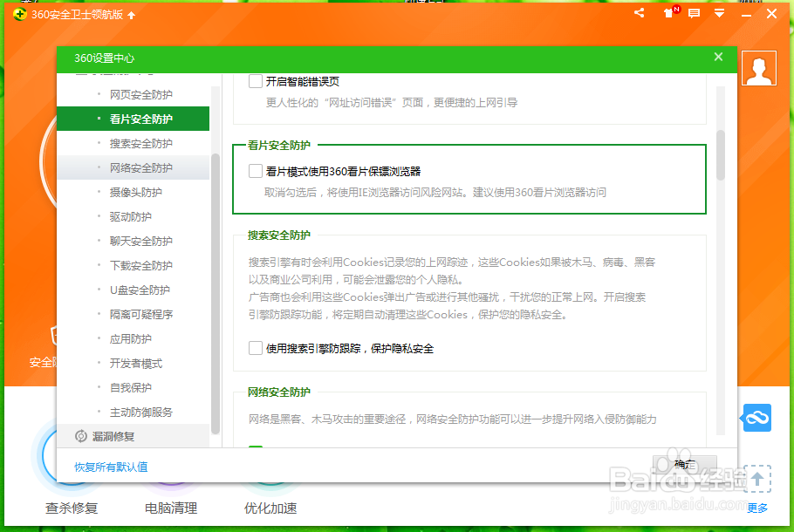Click the 看片安全防护 section heading
The height and width of the screenshot is (532, 794).
[278, 146]
